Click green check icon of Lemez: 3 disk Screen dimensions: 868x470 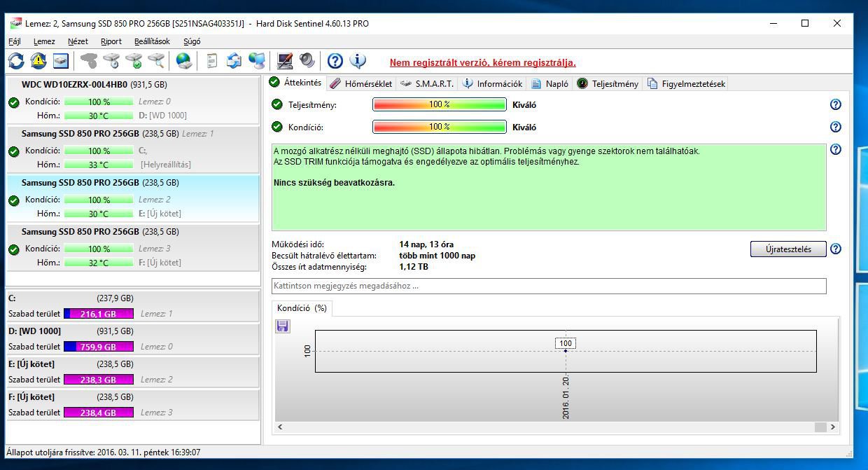pos(13,249)
